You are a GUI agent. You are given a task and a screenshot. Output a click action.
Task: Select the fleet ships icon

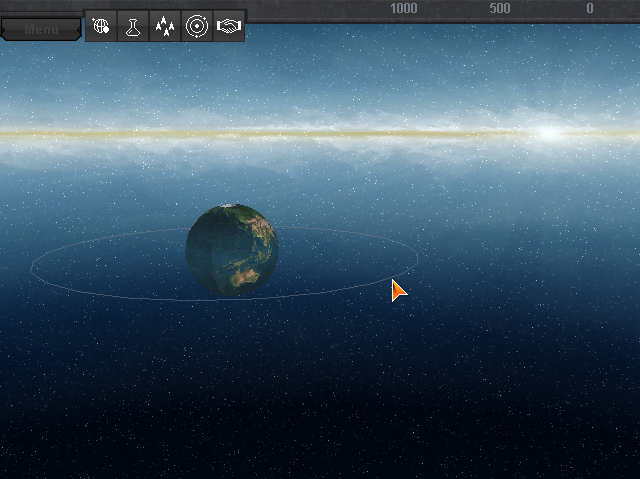[165, 27]
